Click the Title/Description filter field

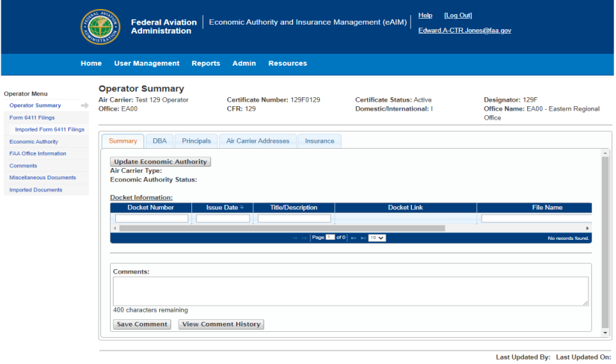click(x=295, y=219)
